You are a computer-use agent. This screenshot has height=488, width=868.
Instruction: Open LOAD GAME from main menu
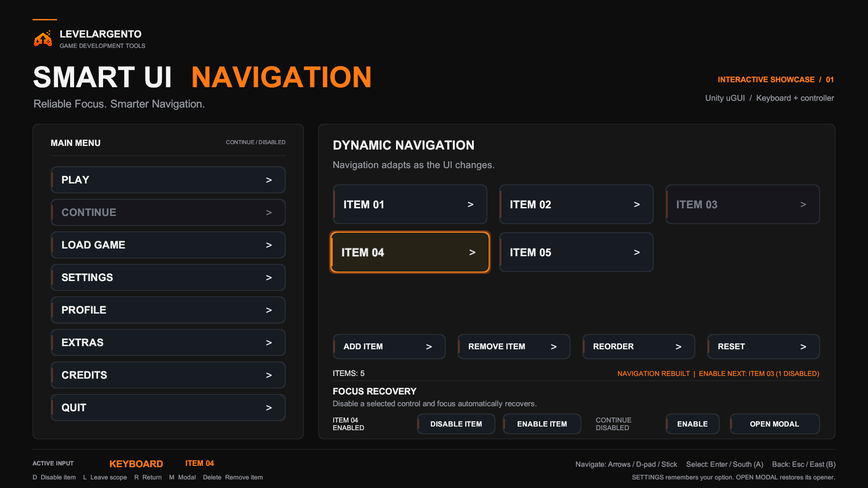168,245
